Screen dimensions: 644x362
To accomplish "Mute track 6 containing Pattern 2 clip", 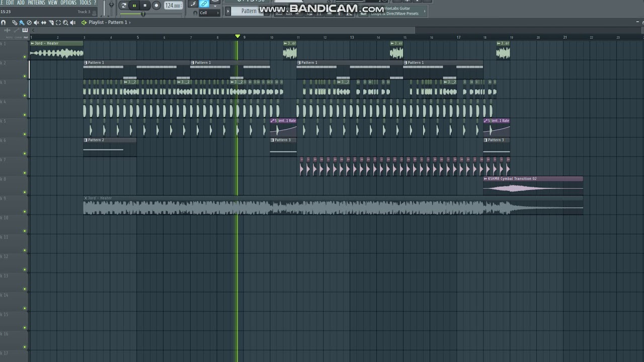I will point(25,154).
